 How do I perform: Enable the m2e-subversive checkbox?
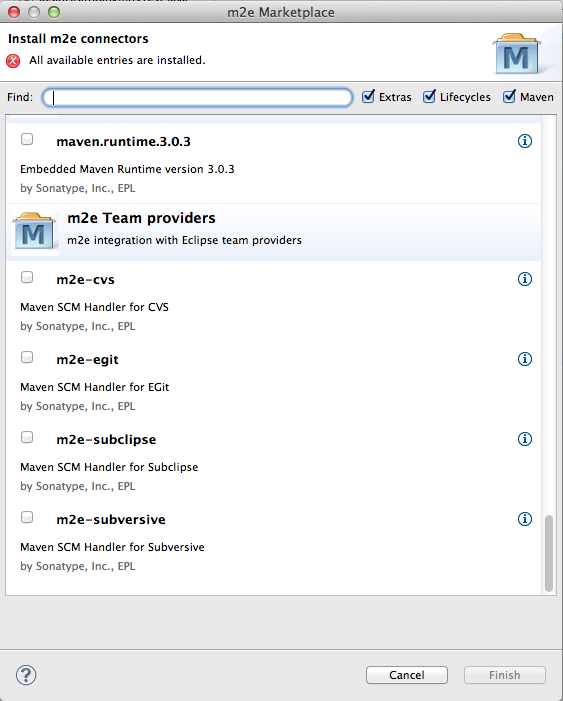27,517
